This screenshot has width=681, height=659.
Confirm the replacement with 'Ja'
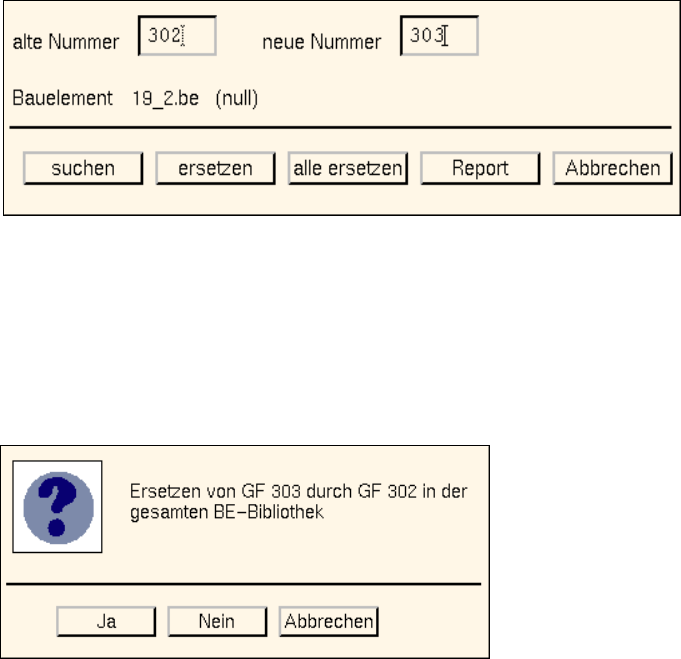[106, 622]
